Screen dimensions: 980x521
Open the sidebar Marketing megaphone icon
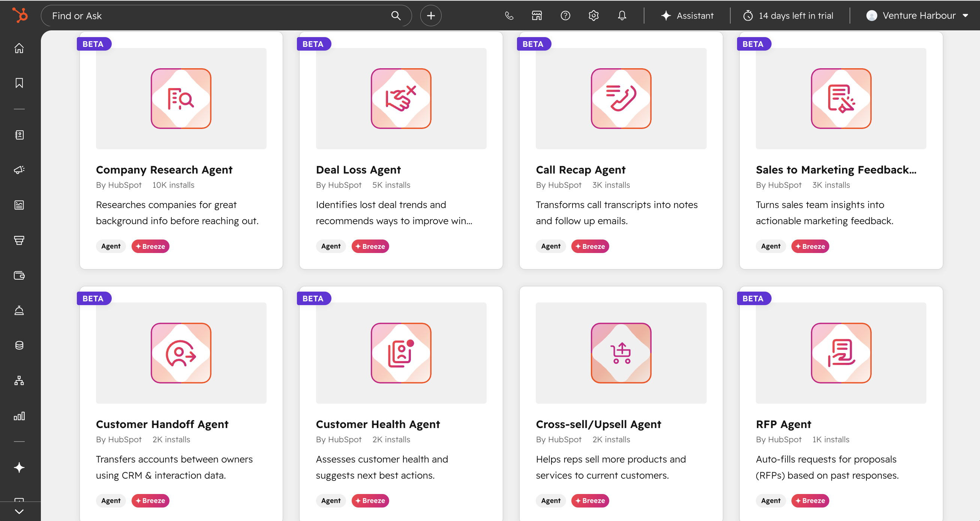[19, 170]
